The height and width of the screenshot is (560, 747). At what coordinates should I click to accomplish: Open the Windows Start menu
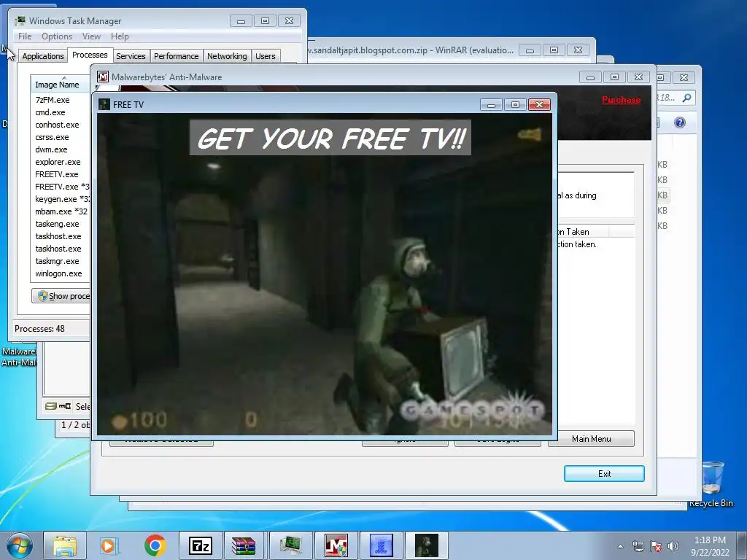(x=20, y=545)
